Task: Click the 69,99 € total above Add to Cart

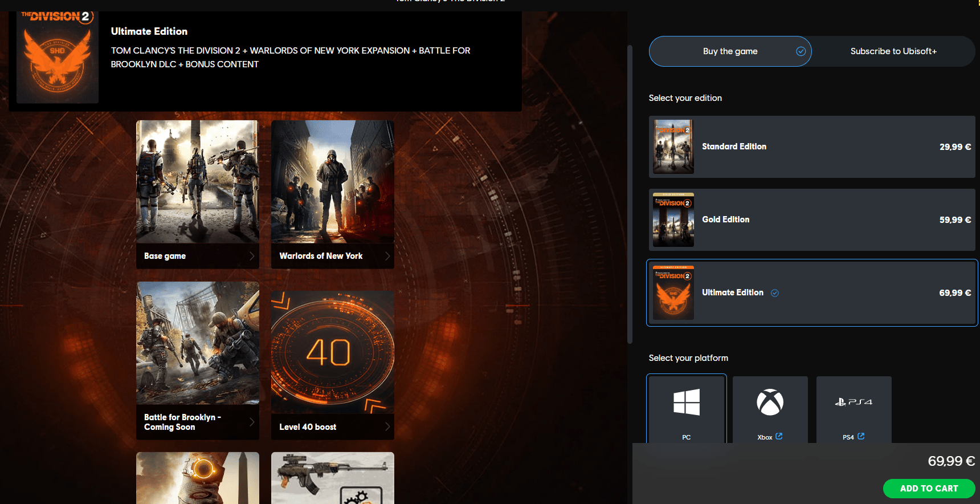Action: point(952,461)
